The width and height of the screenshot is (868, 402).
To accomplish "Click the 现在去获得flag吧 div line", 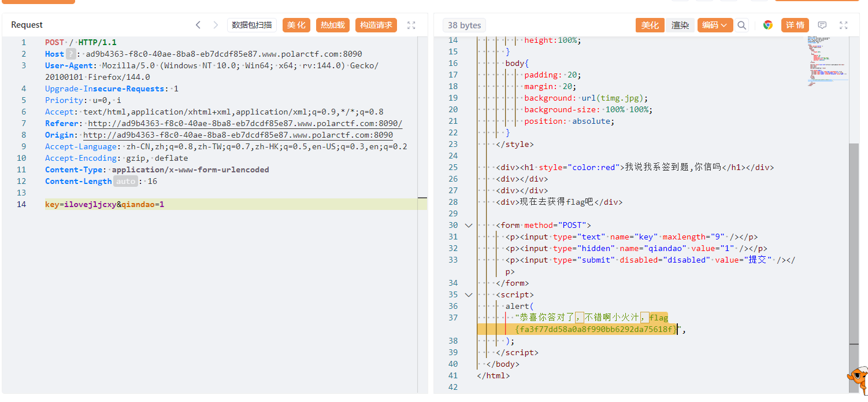I will pyautogui.click(x=559, y=202).
